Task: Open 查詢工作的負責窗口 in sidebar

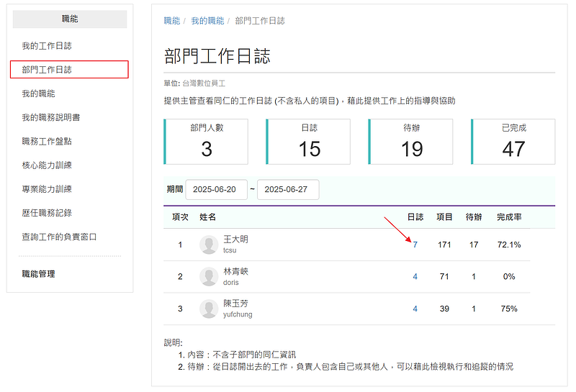Action: (59, 237)
